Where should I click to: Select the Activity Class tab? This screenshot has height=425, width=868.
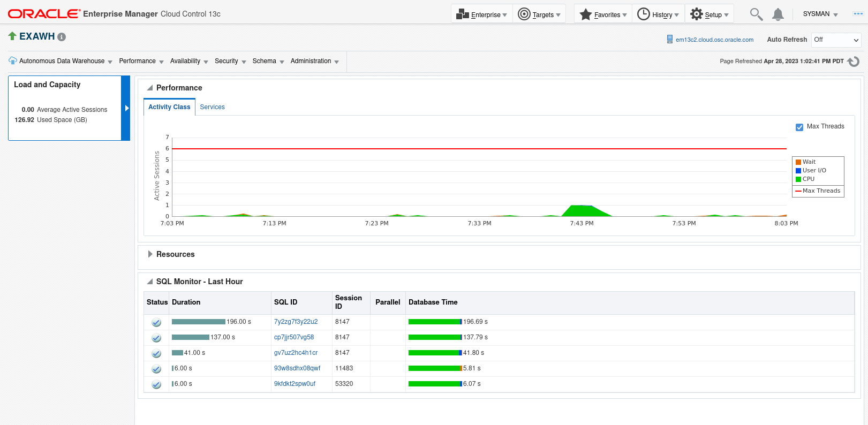169,107
